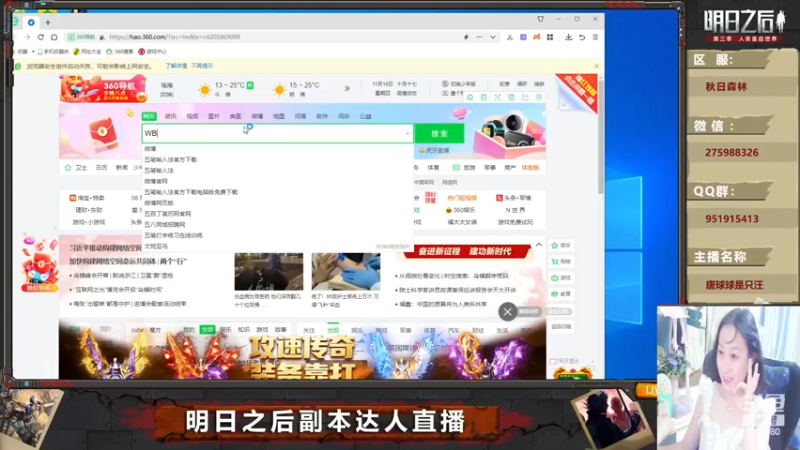Image resolution: width=800 pixels, height=450 pixels.
Task: Choose suggestion 五八同城招聘网
Action: pyautogui.click(x=165, y=224)
